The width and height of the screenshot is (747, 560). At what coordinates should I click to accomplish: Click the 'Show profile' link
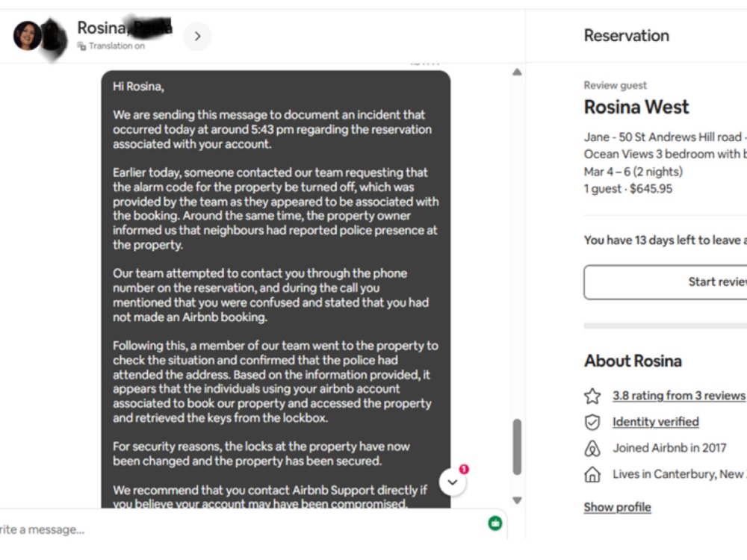point(618,507)
